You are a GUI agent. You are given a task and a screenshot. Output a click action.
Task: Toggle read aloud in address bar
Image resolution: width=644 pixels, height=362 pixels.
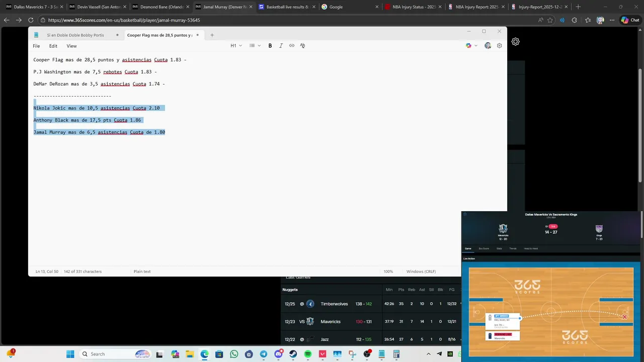pos(541,20)
